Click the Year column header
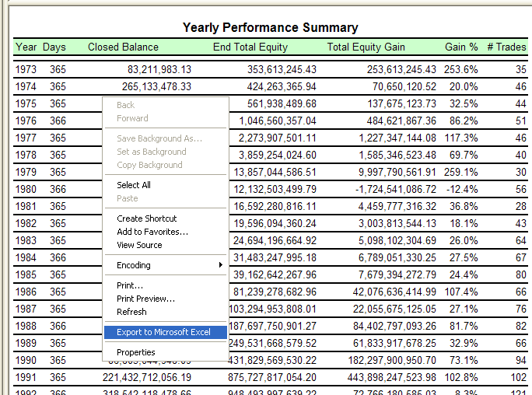This screenshot has width=532, height=395. (x=26, y=47)
